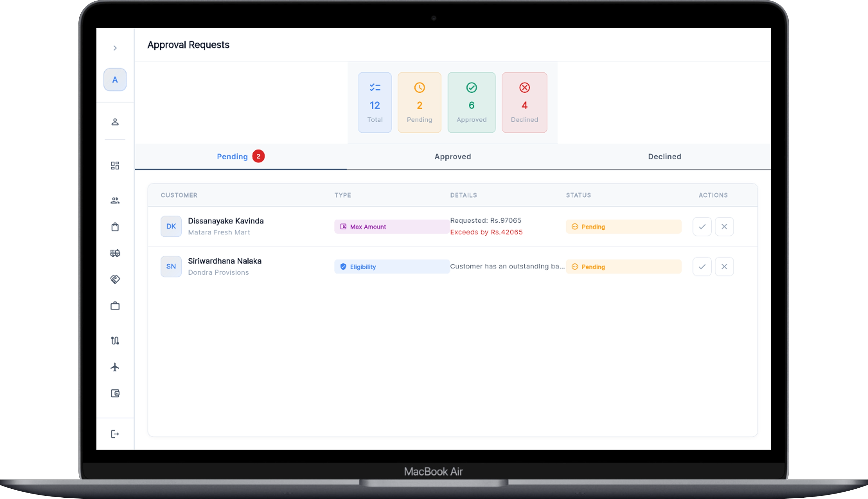Click "Customer has an outstanding ba..." detail
Screen dimensions: 868x499
tap(507, 266)
